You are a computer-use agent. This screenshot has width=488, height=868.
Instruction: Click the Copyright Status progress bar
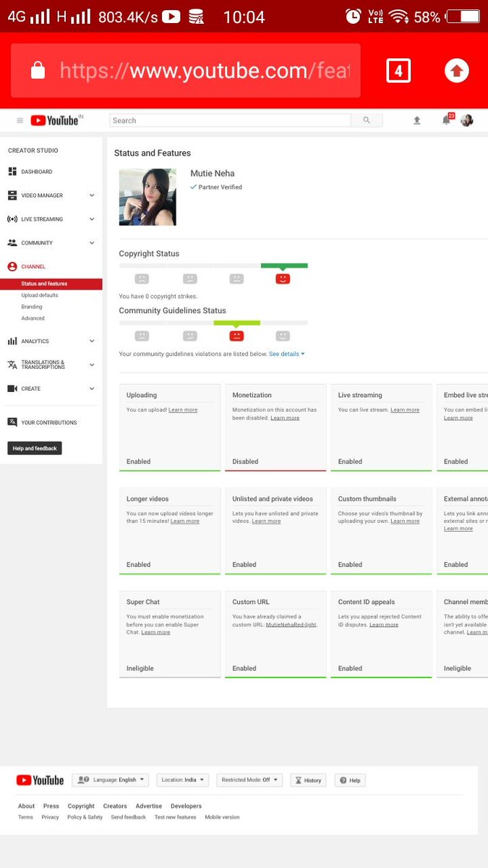(x=213, y=265)
